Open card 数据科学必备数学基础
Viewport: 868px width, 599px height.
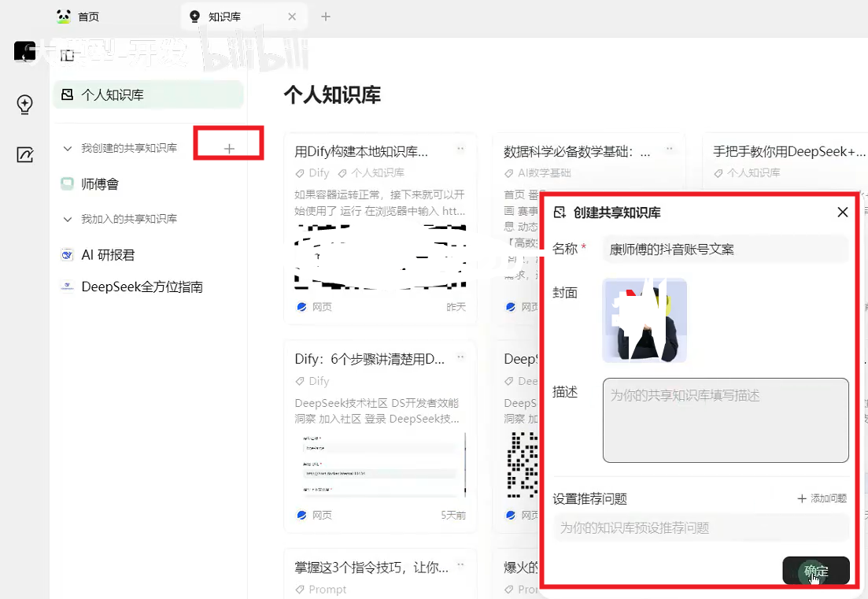coord(576,151)
